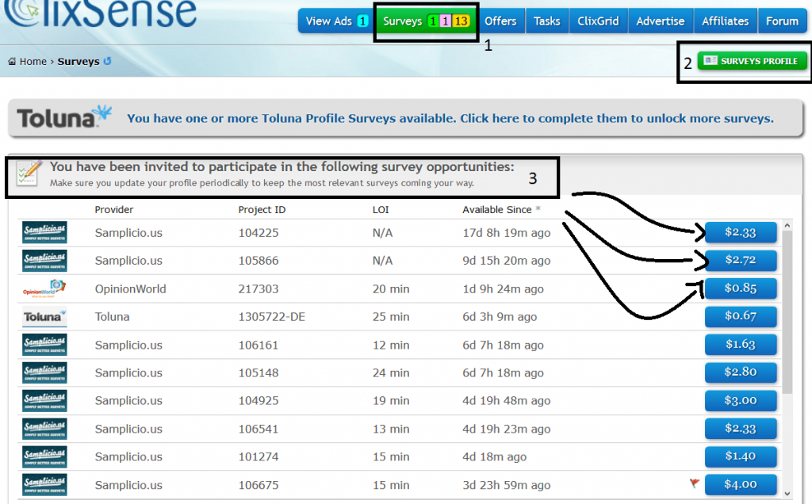Click the '24 min' LOI value
Image resolution: width=812 pixels, height=504 pixels.
pos(391,372)
